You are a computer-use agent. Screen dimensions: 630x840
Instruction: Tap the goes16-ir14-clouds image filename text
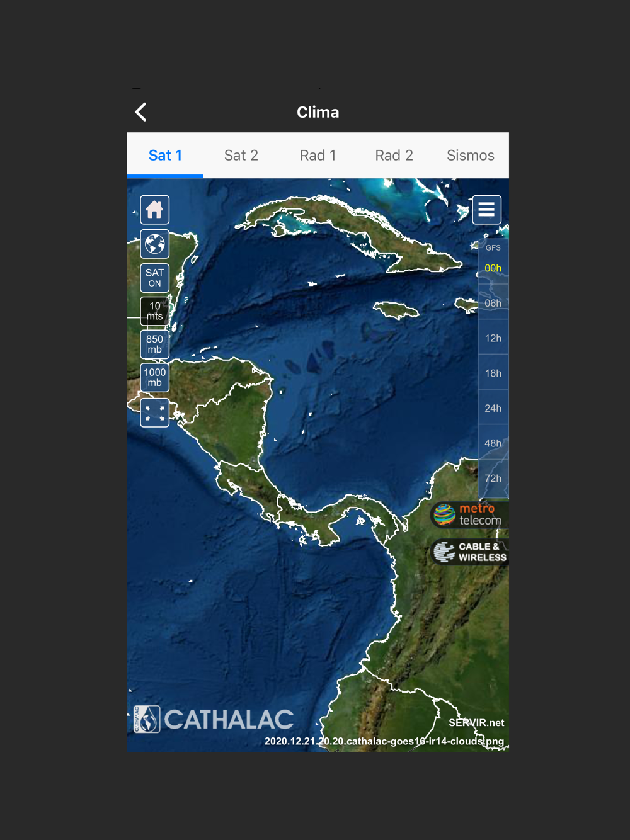click(x=384, y=741)
